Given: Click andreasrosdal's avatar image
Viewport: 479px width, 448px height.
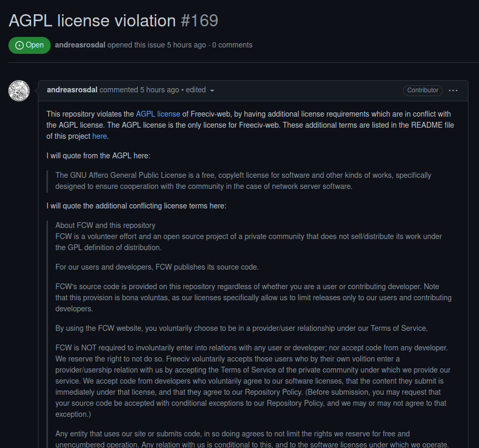Looking at the screenshot, I should (19, 91).
